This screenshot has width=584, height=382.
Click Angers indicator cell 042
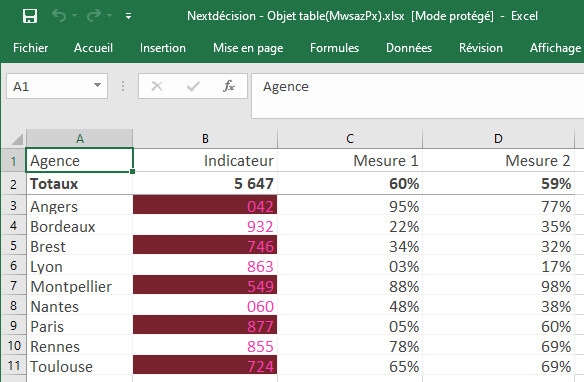pyautogui.click(x=205, y=205)
